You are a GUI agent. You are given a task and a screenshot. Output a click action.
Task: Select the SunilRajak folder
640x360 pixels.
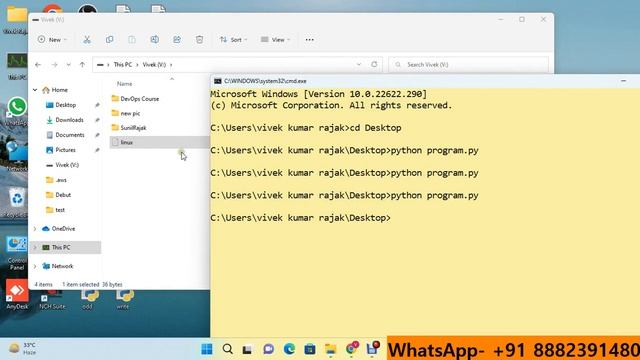[133, 128]
